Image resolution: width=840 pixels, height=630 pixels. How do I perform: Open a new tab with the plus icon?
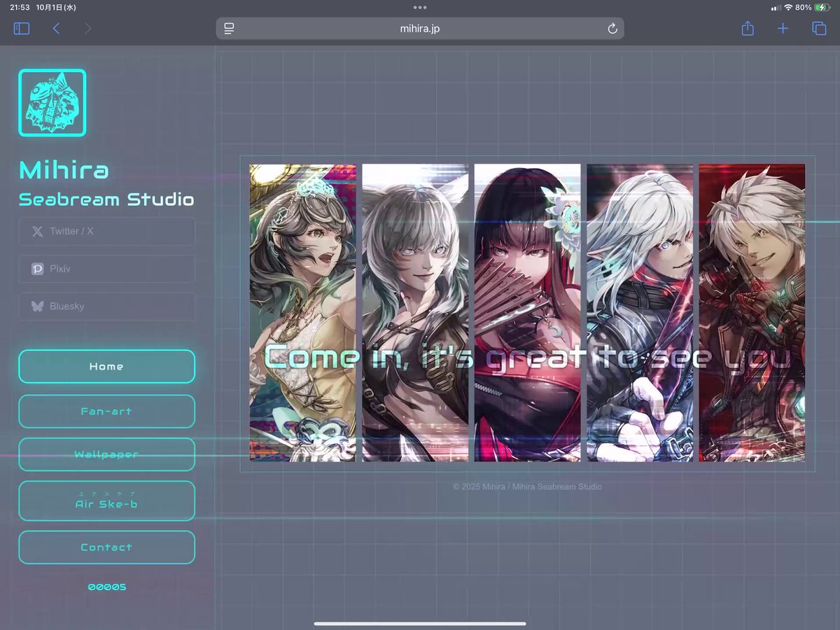point(783,29)
